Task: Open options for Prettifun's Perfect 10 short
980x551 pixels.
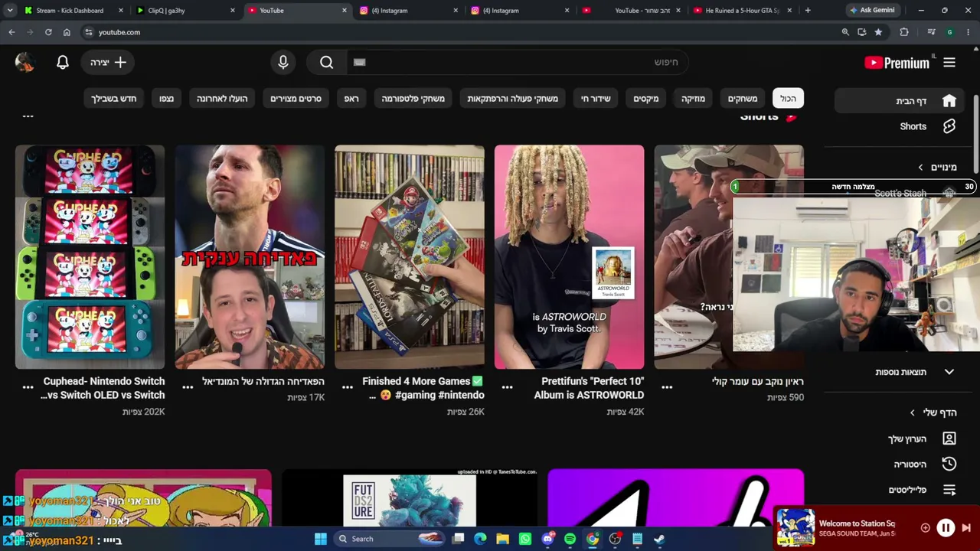Action: click(x=507, y=387)
